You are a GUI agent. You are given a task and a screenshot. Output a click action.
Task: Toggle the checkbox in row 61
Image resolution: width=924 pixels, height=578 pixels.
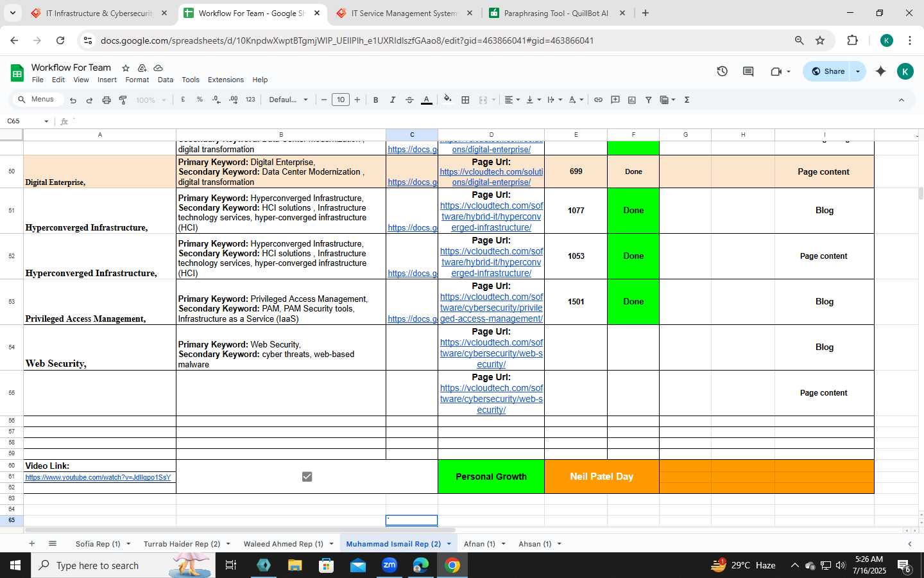tap(307, 477)
